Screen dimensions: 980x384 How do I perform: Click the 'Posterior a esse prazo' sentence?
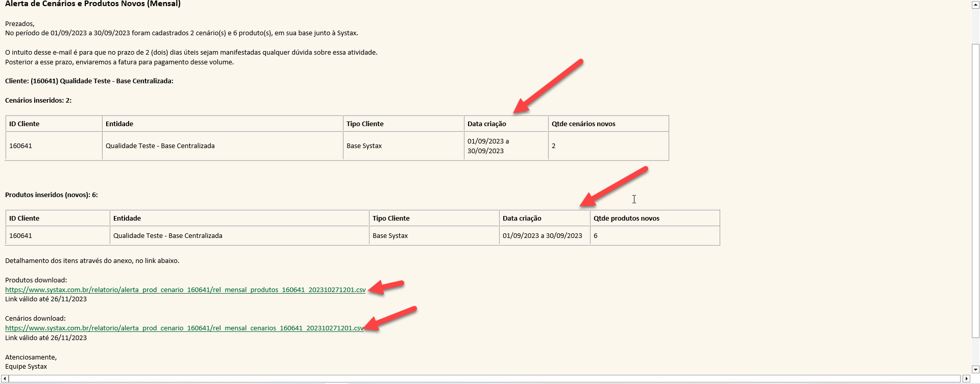[x=119, y=62]
